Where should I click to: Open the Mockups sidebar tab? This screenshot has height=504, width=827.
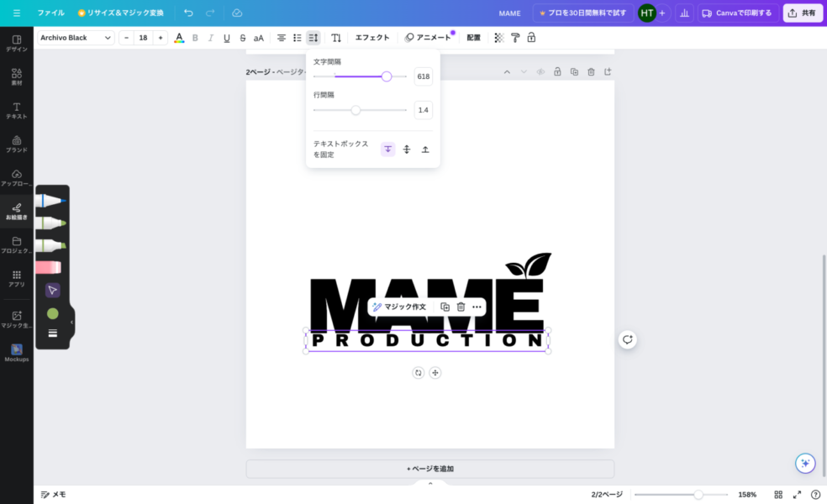click(17, 354)
